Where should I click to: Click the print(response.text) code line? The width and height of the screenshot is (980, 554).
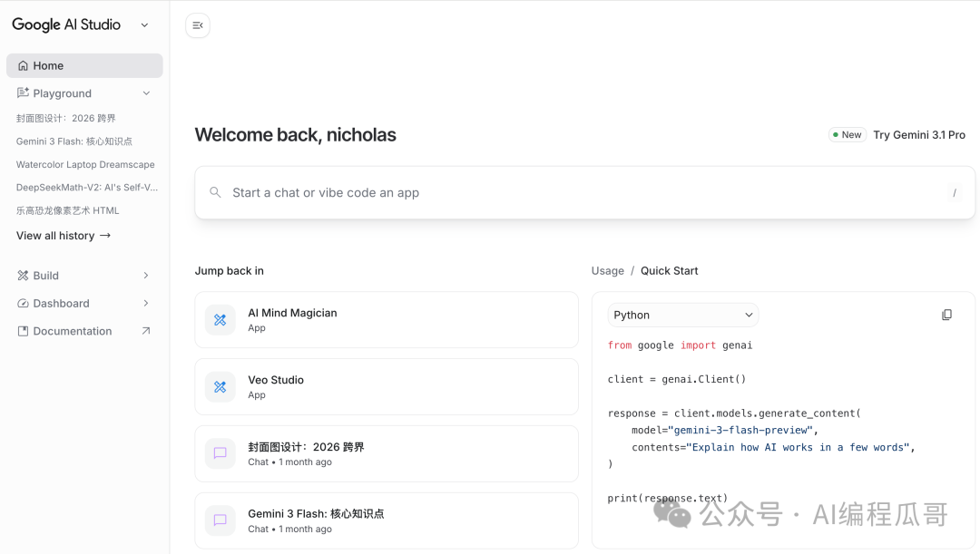coord(668,498)
